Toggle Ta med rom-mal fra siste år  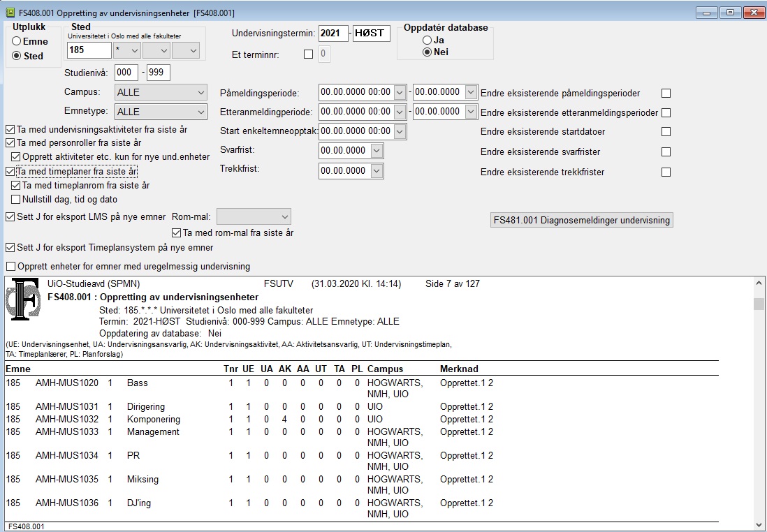pyautogui.click(x=177, y=232)
